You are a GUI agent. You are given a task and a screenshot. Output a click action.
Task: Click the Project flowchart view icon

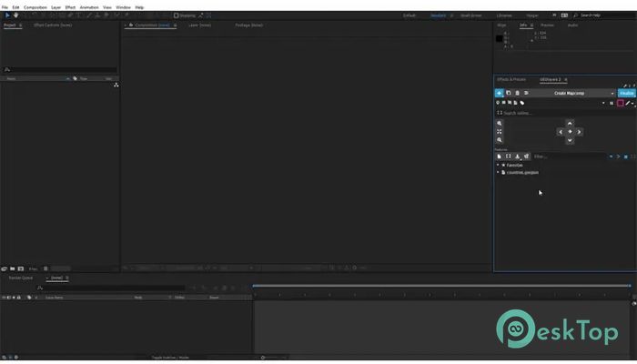pyautogui.click(x=116, y=85)
